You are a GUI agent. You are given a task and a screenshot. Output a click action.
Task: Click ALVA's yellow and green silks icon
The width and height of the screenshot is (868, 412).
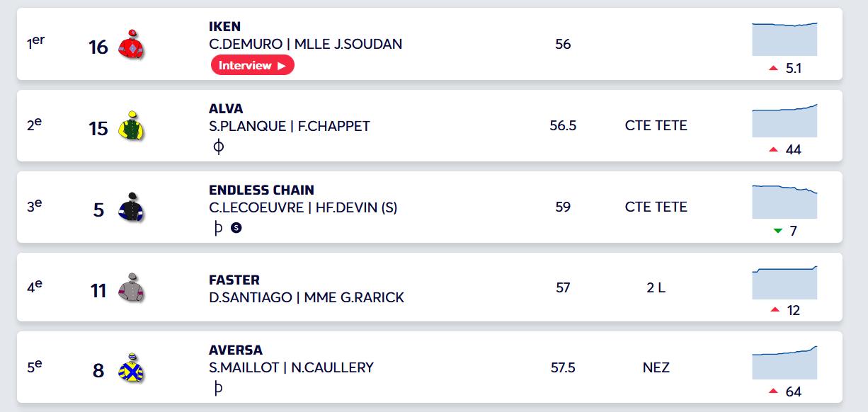tap(132, 126)
